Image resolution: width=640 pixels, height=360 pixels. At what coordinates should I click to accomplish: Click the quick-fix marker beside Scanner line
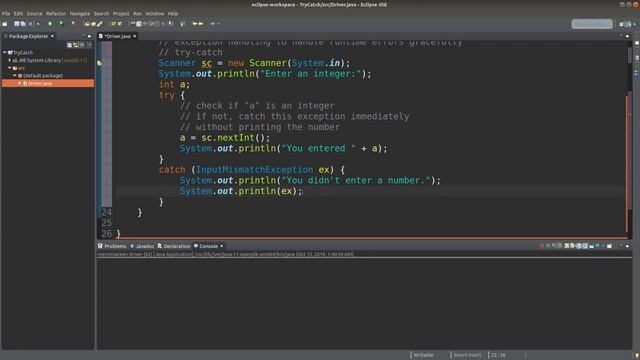tap(99, 63)
